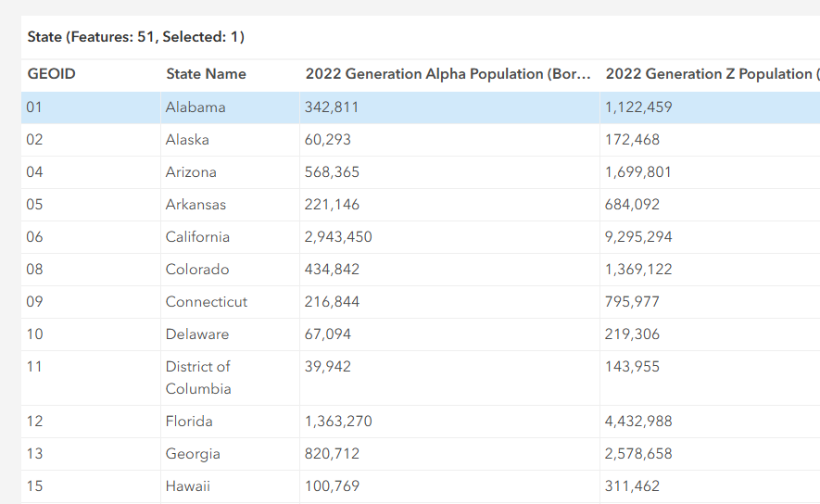Viewport: 820px width, 504px height.
Task: Click the State Name column header
Action: coord(206,74)
